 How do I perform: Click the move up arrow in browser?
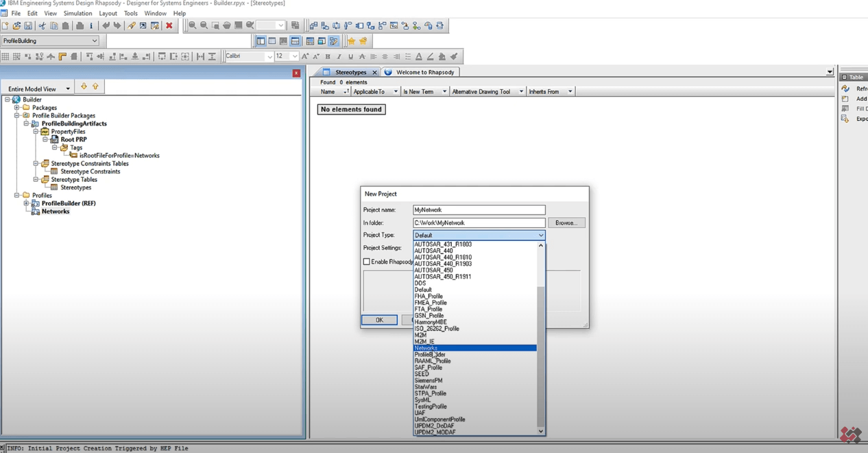point(95,86)
